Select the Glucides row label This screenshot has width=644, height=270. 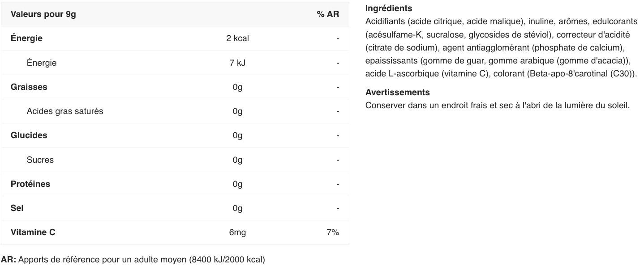pos(29,135)
